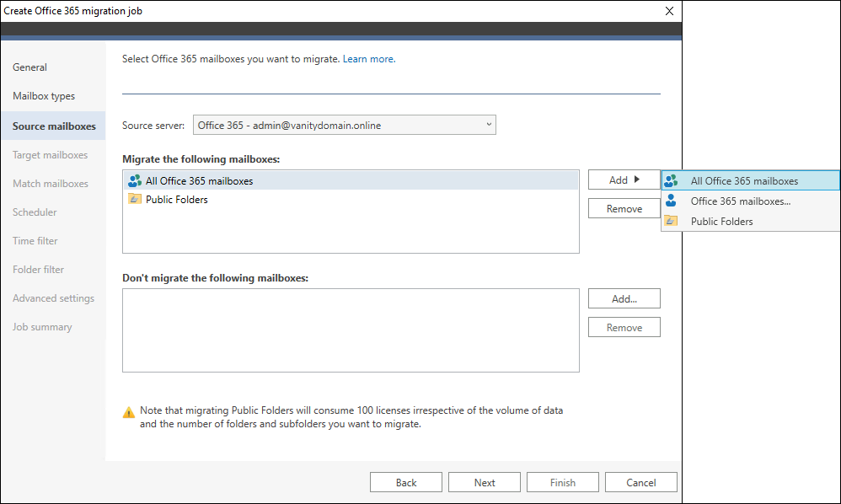Viewport: 841px width, 504px height.
Task: Select the Source mailboxes step
Action: 54,126
